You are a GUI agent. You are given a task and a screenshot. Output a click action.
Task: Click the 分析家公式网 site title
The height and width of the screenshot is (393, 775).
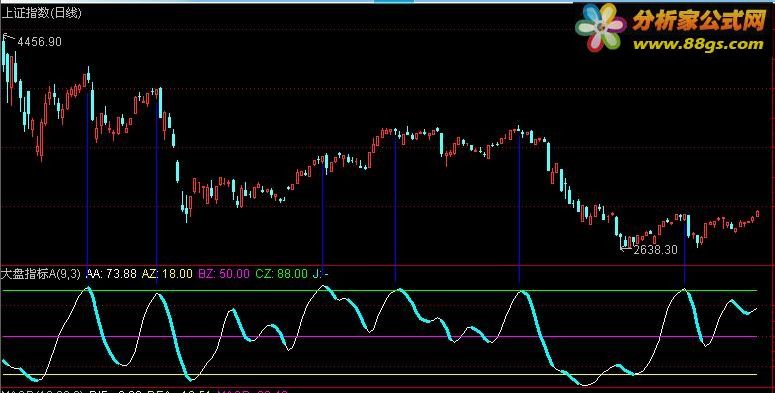pyautogui.click(x=699, y=20)
